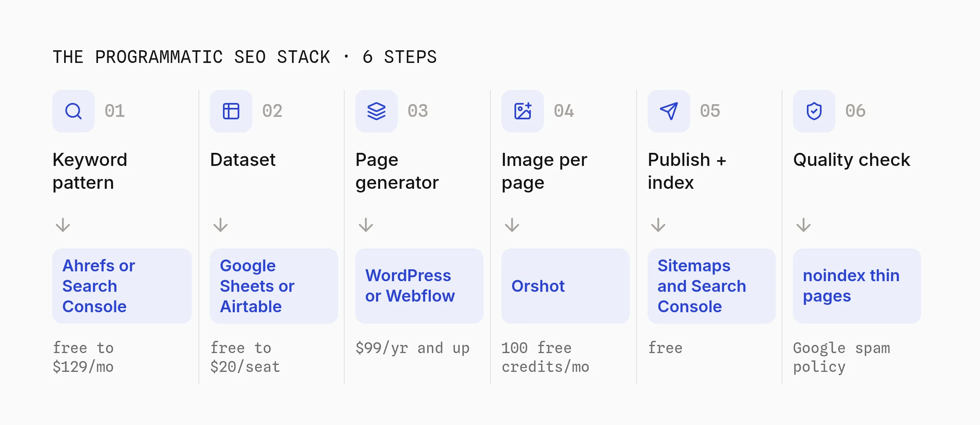The height and width of the screenshot is (425, 980).
Task: Click the 'THE PROGRAMMATIC SEO STACK · 6 STEPS' title
Action: [245, 57]
